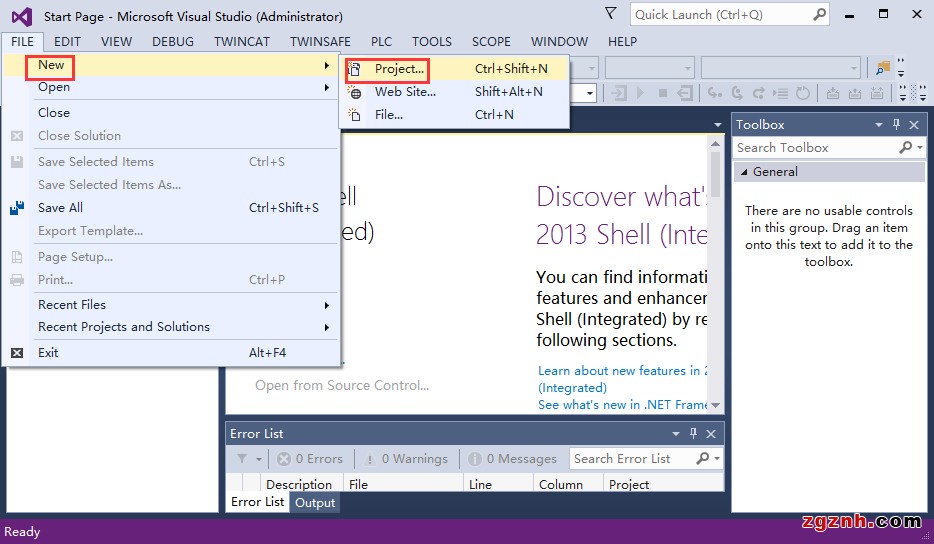Toggle the 0 Errors filter

pos(310,459)
